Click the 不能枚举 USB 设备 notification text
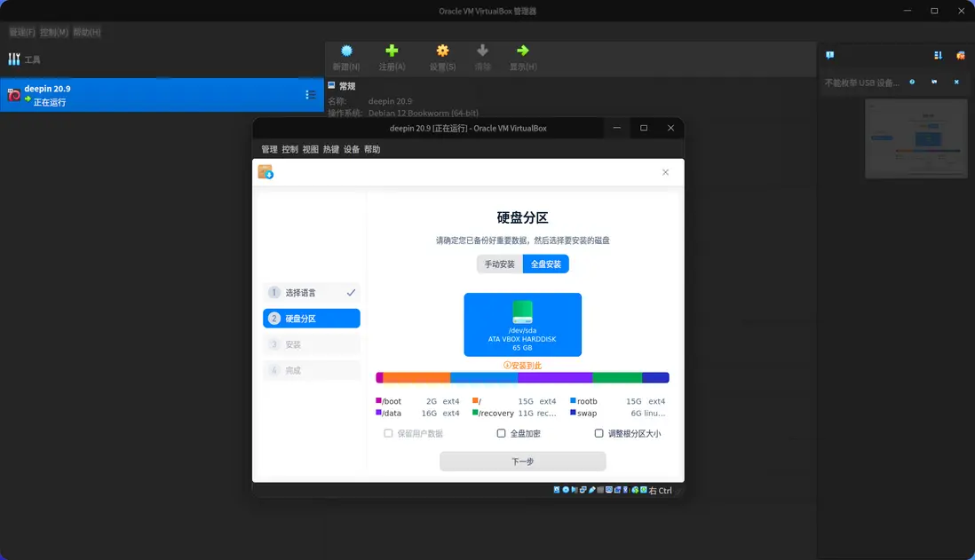This screenshot has height=560, width=975. (x=862, y=83)
